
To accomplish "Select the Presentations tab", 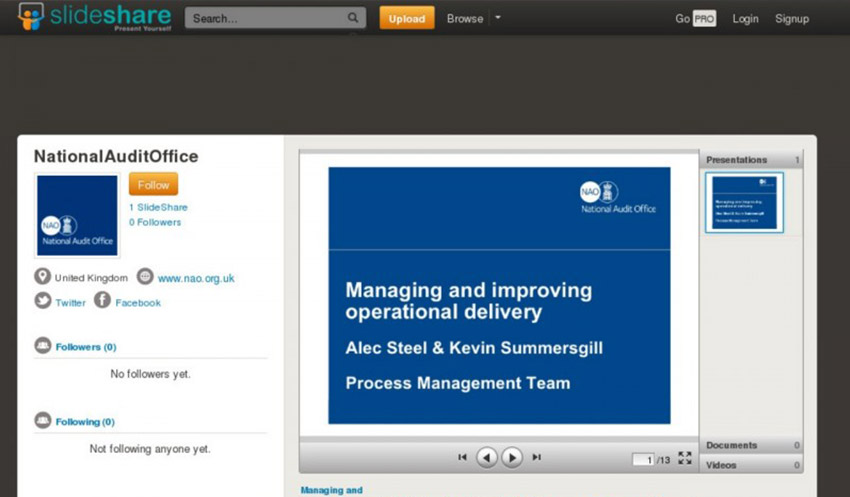I will pyautogui.click(x=751, y=160).
